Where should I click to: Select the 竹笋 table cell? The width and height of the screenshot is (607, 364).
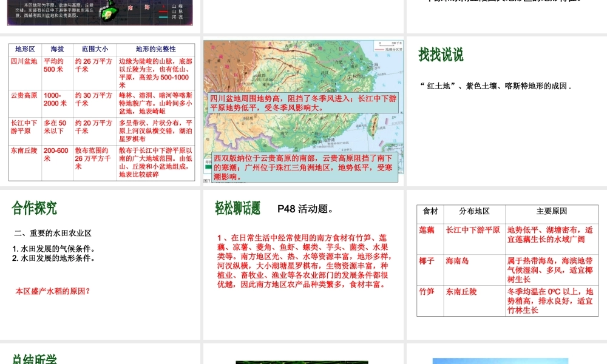click(430, 300)
